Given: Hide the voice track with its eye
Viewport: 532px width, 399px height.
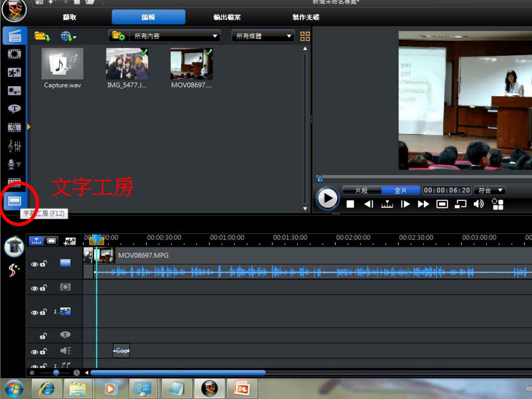Looking at the screenshot, I should [34, 352].
